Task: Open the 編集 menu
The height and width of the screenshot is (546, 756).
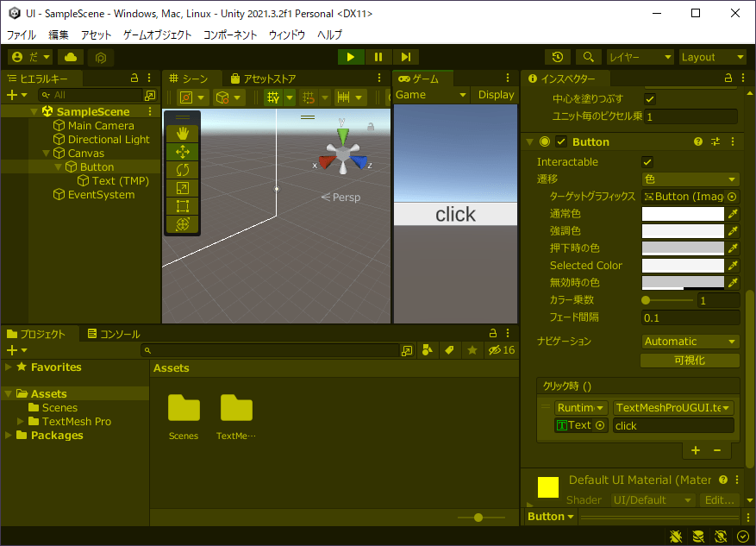Action: pyautogui.click(x=59, y=35)
